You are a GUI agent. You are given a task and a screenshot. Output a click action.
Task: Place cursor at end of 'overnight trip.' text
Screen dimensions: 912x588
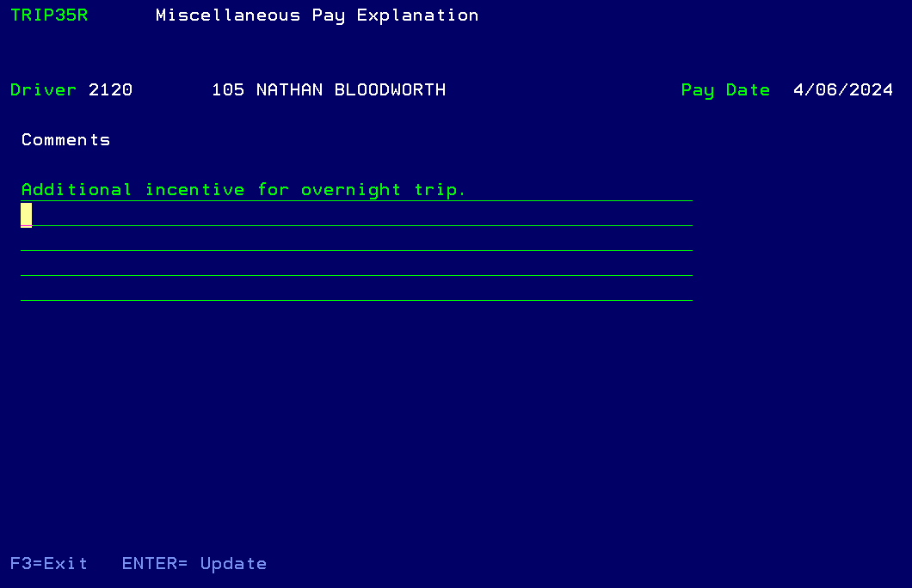click(x=467, y=190)
